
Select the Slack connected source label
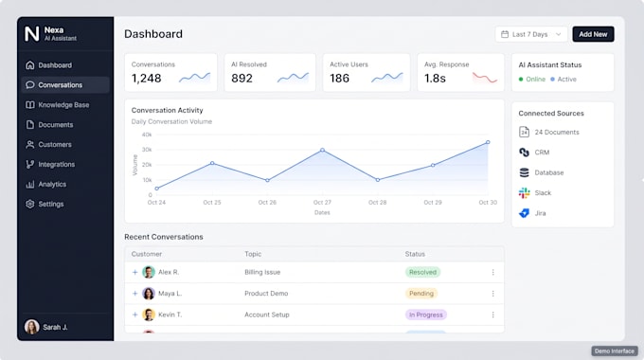(x=543, y=192)
